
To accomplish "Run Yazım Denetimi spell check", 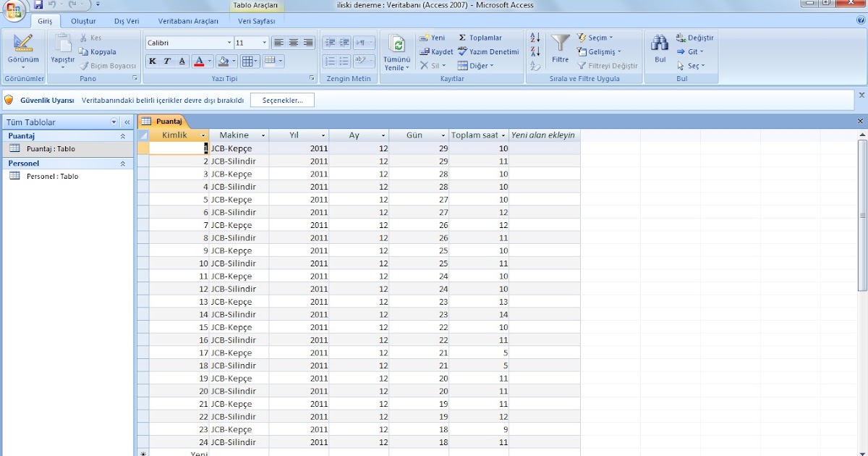I will coord(488,51).
